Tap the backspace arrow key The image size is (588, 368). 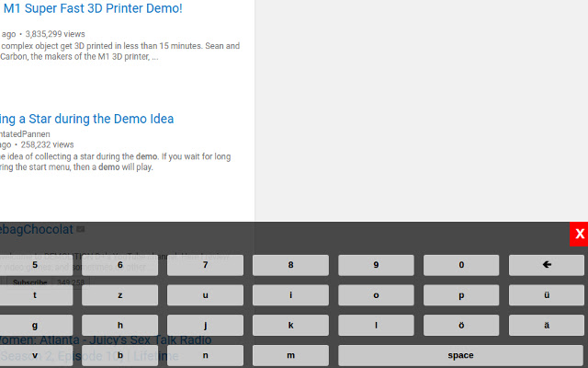[547, 265]
